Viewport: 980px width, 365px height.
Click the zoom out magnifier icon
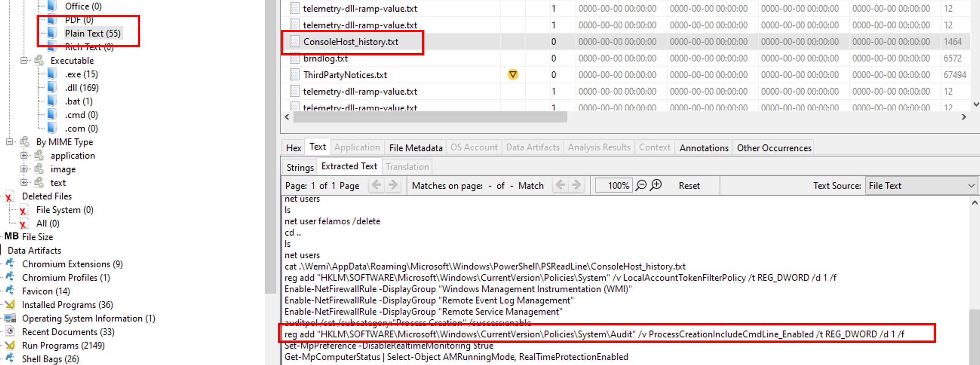click(641, 186)
